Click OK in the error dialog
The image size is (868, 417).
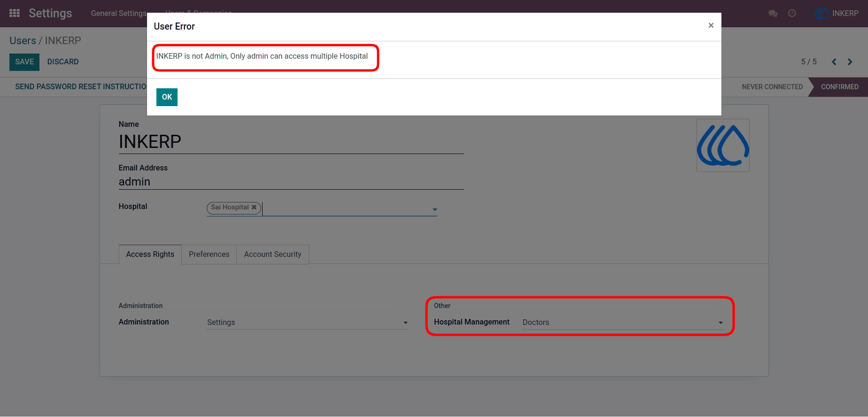pyautogui.click(x=167, y=97)
